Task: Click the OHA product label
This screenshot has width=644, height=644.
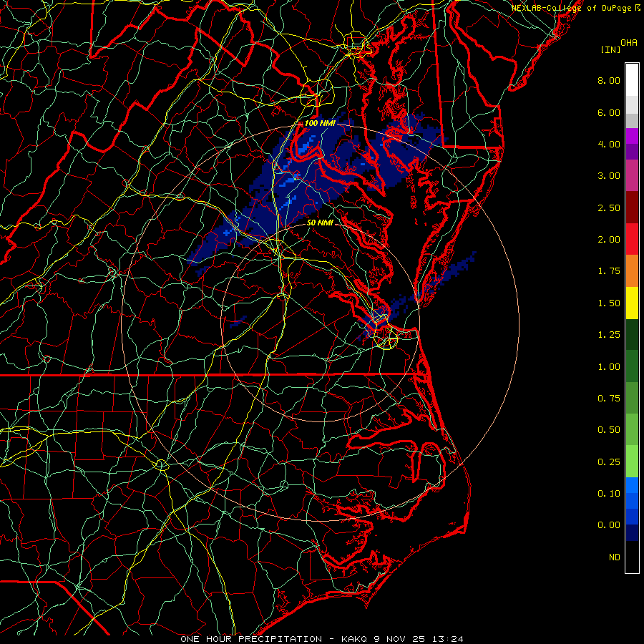Action: coord(629,43)
